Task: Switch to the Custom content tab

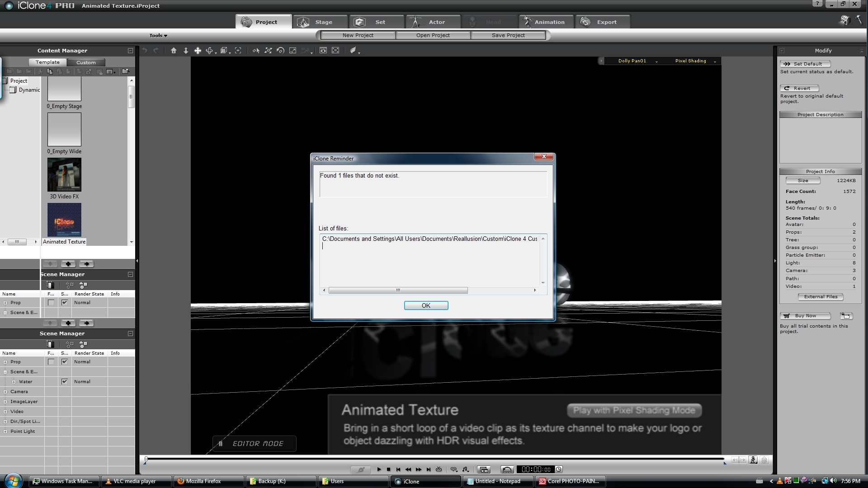Action: point(86,62)
